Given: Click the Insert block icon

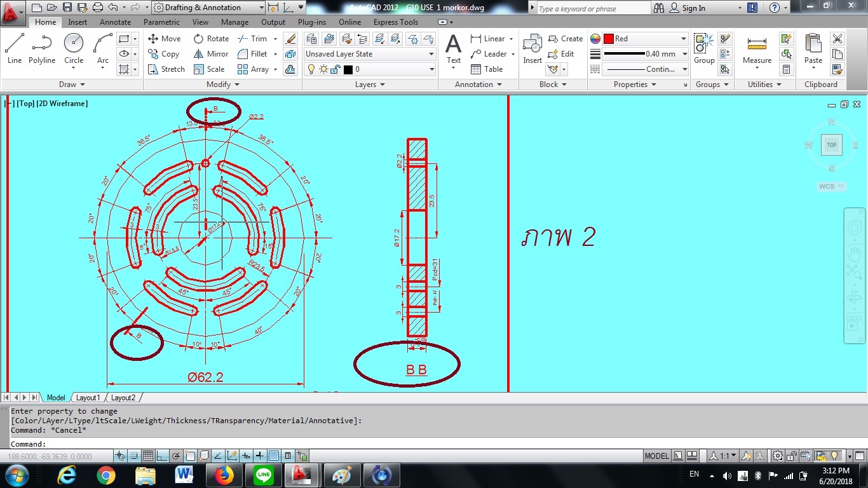Looking at the screenshot, I should pyautogui.click(x=532, y=49).
